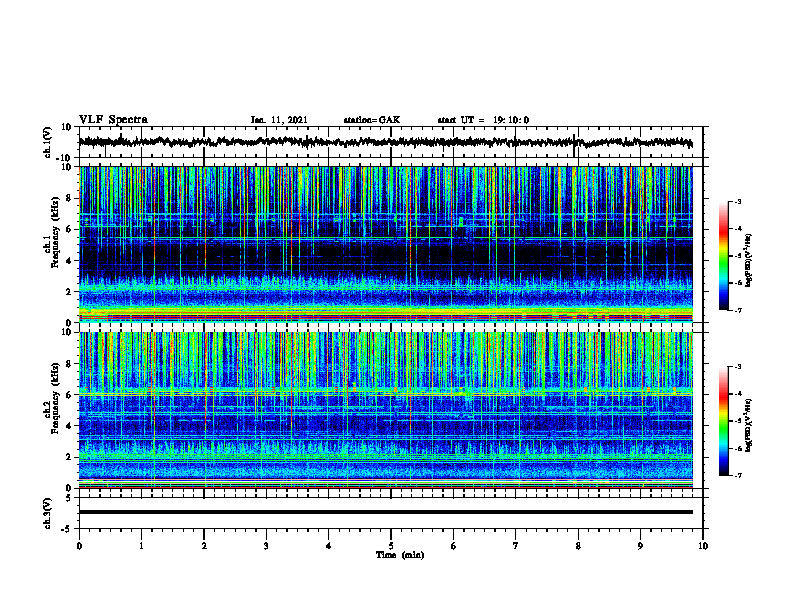Click time axis tick label '9'

click(x=640, y=546)
